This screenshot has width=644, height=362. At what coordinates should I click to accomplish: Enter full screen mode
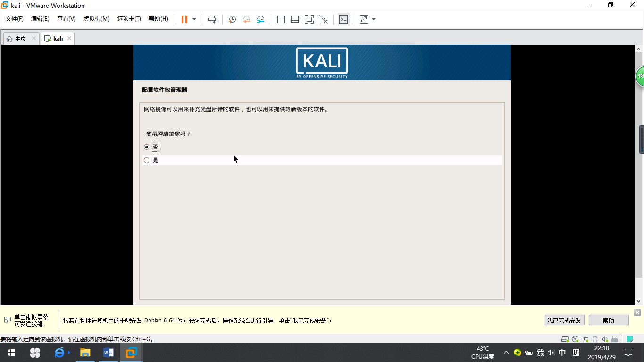pyautogui.click(x=309, y=19)
